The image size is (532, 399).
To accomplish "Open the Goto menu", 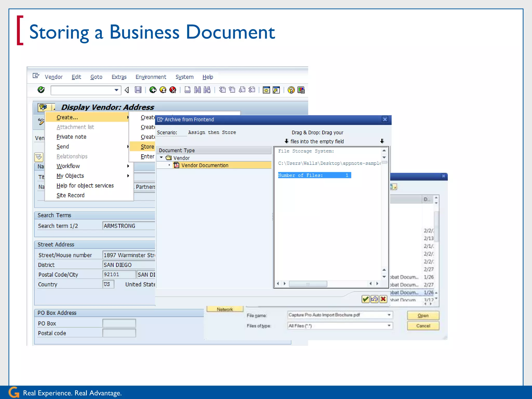I will pos(96,77).
